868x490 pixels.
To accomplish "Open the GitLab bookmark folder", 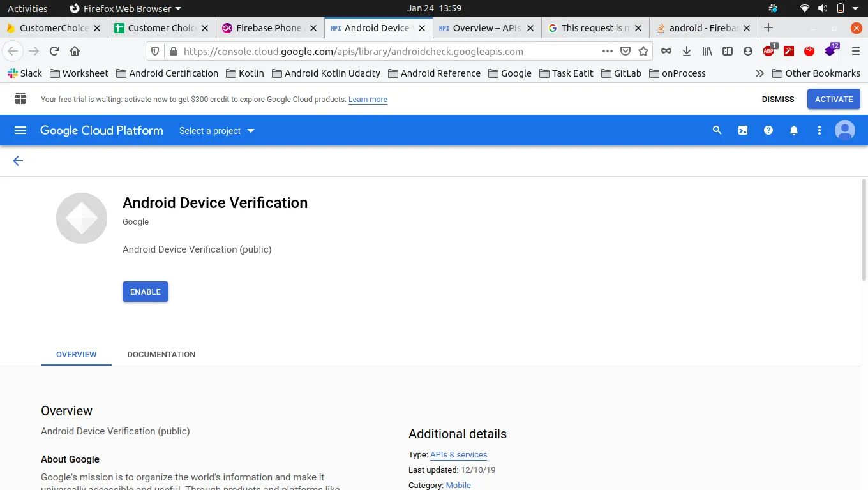I will (x=621, y=73).
